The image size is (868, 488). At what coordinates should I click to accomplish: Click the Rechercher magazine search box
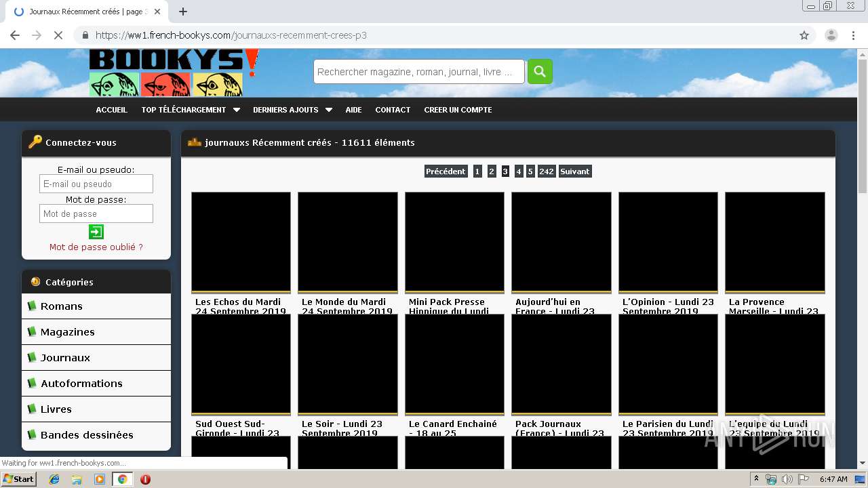(419, 71)
